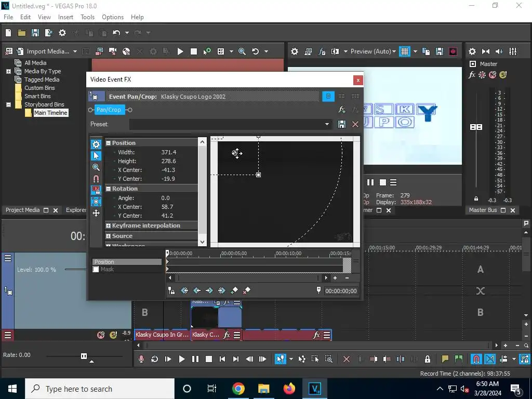Toggle lock event in timeline toolbar
Viewport: 532px width, 399px height.
coord(428,359)
